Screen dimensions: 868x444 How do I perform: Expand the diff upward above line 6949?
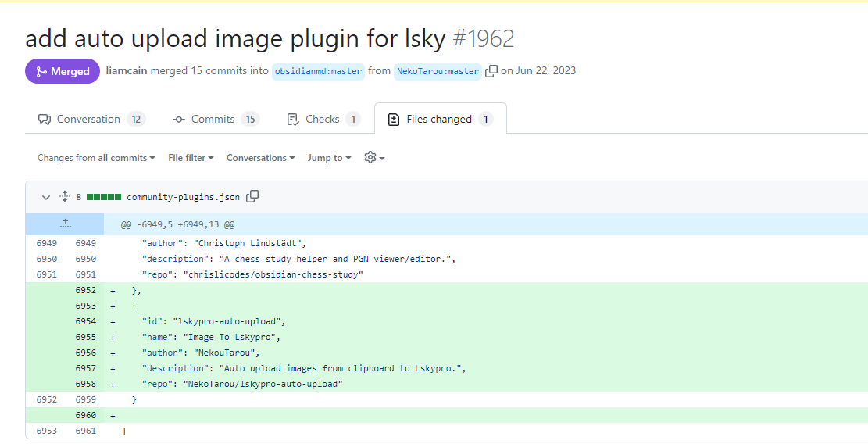coord(65,224)
